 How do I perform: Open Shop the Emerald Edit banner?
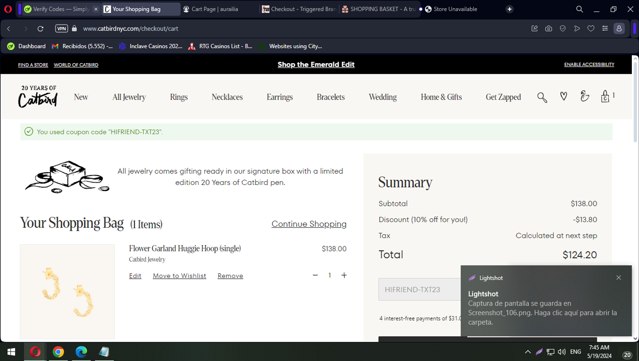(x=316, y=64)
